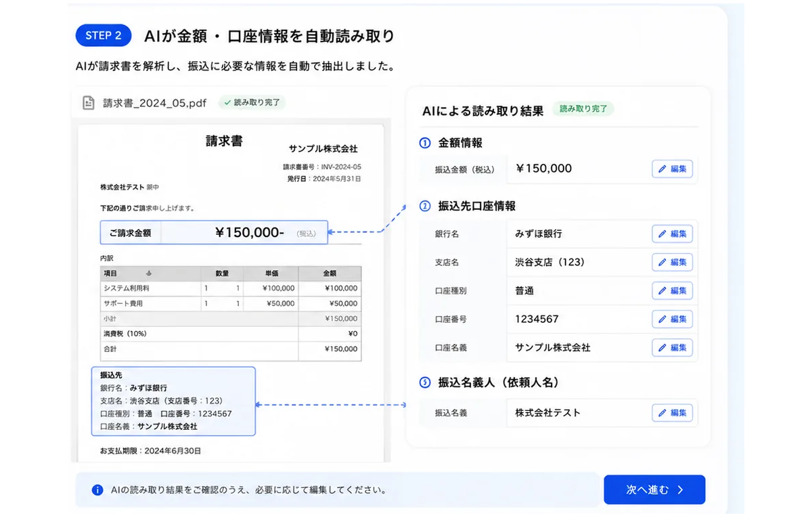The image size is (812, 528).
Task: Click the ご請求金額 box in the invoice
Action: point(214,232)
